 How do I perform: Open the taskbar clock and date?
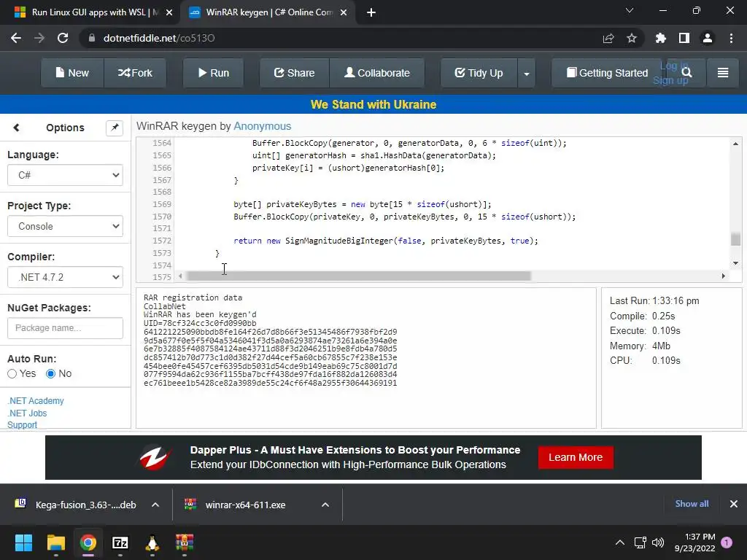coord(694,542)
